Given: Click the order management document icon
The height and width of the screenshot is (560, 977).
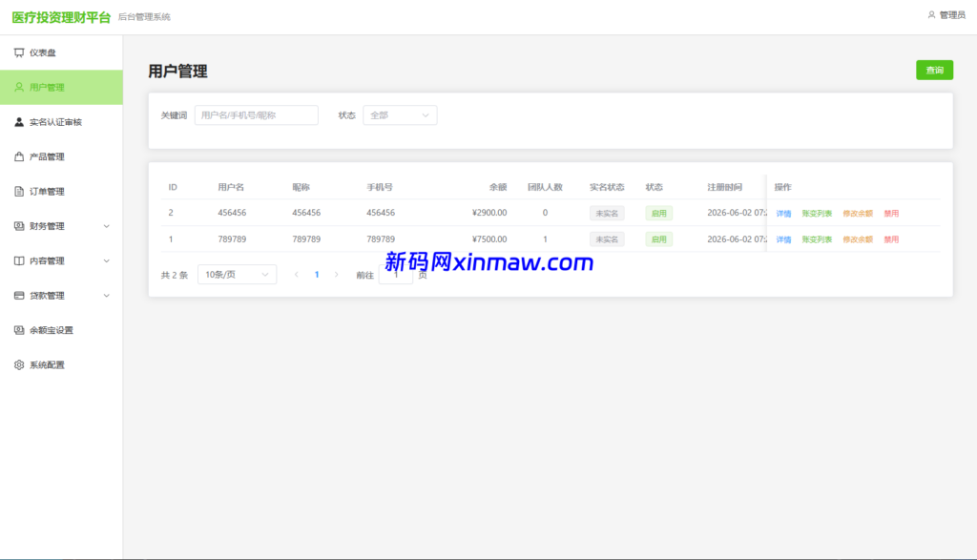Looking at the screenshot, I should pyautogui.click(x=19, y=191).
